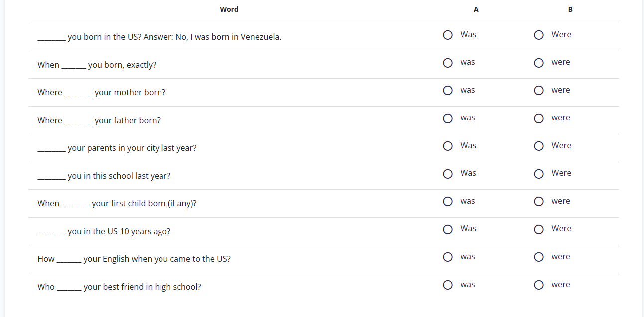Mark 'were' for 'your best friend in high school?'
Viewport: 644px width, 317px height.
pyautogui.click(x=539, y=285)
